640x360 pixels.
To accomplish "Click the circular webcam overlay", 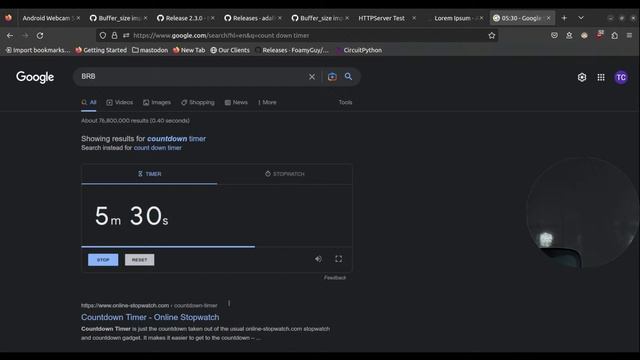I will (583, 212).
